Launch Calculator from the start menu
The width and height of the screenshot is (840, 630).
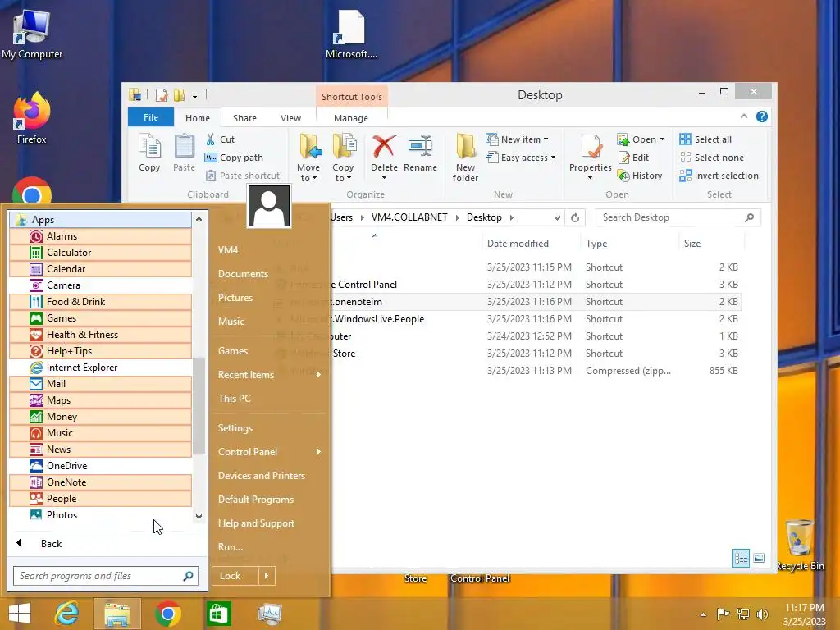point(100,253)
